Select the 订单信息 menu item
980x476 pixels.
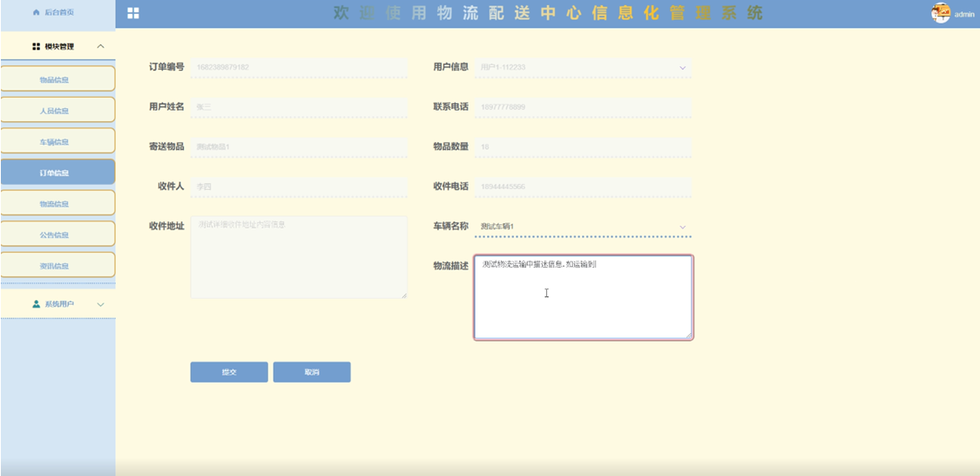(x=57, y=172)
